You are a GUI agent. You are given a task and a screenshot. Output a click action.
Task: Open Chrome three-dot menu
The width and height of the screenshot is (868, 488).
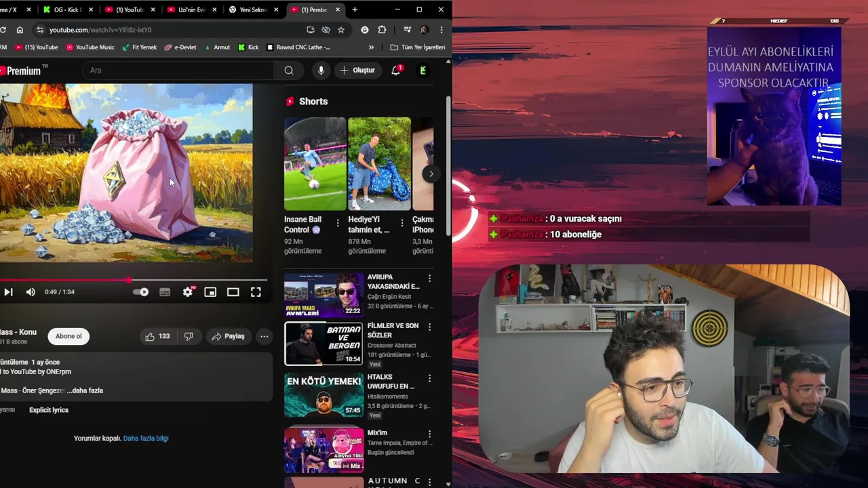(x=441, y=30)
